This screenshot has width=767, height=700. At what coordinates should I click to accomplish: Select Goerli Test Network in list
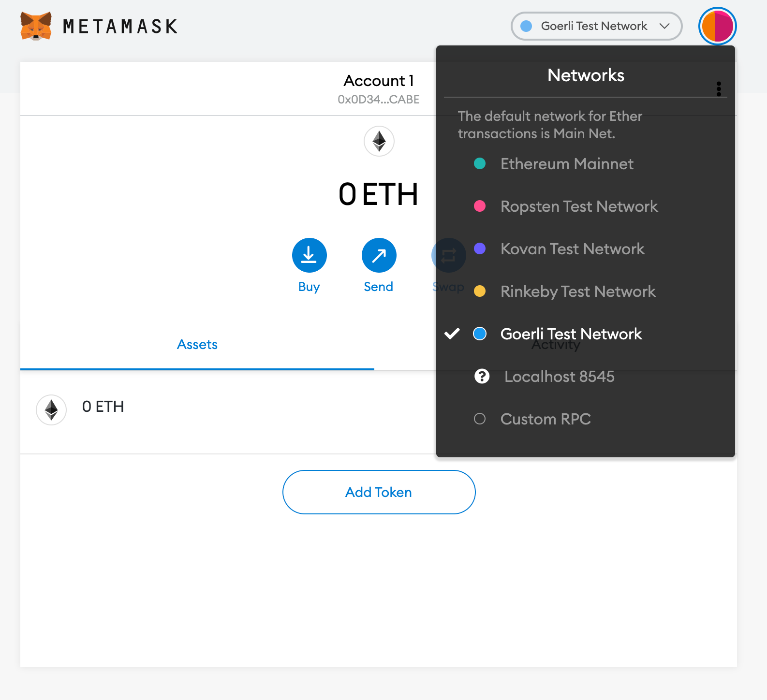pyautogui.click(x=586, y=334)
